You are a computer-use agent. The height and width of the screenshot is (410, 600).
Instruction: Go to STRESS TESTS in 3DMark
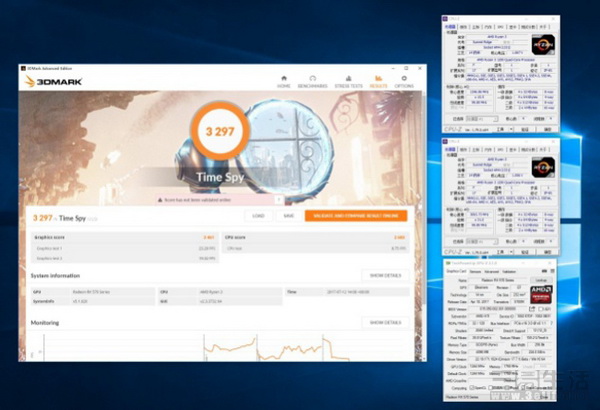(348, 82)
